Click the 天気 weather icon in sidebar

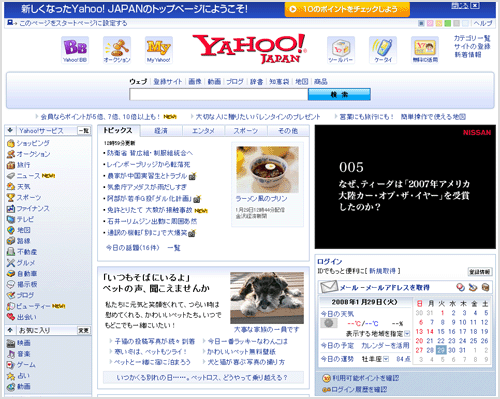coord(11,187)
